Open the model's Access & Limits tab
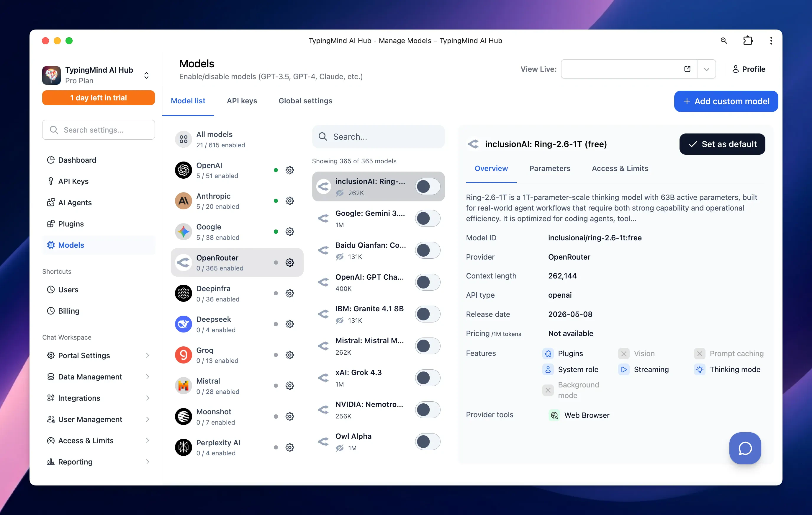This screenshot has height=515, width=812. tap(620, 168)
